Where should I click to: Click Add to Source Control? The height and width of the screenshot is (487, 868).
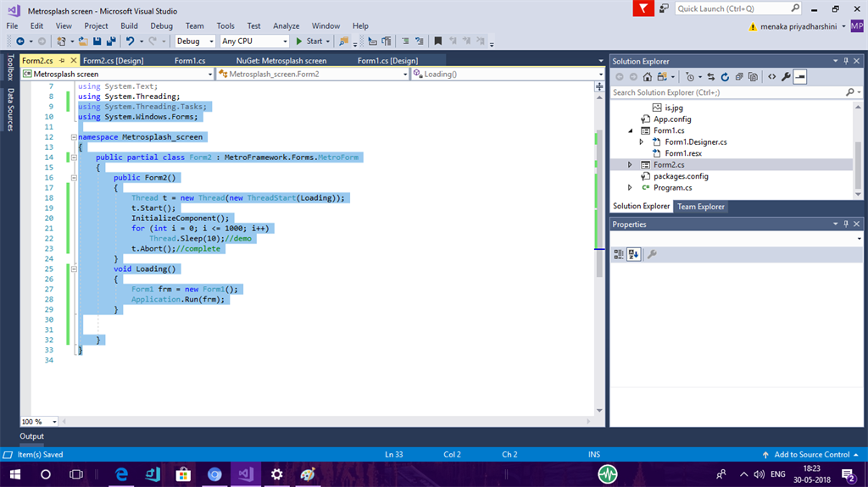coord(811,455)
